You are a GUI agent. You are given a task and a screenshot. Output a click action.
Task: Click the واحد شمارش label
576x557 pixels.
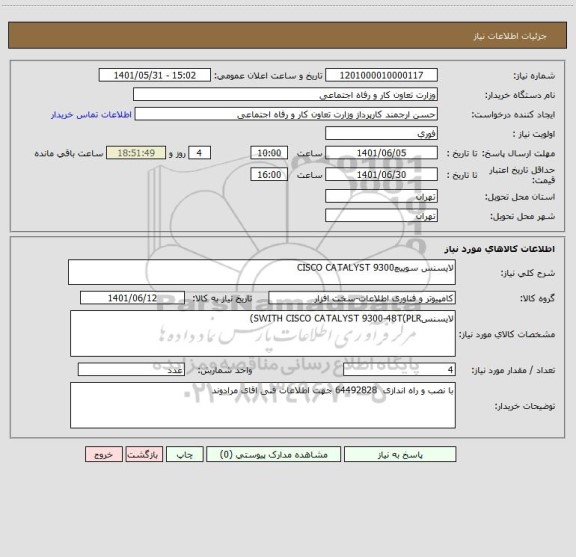point(225,370)
